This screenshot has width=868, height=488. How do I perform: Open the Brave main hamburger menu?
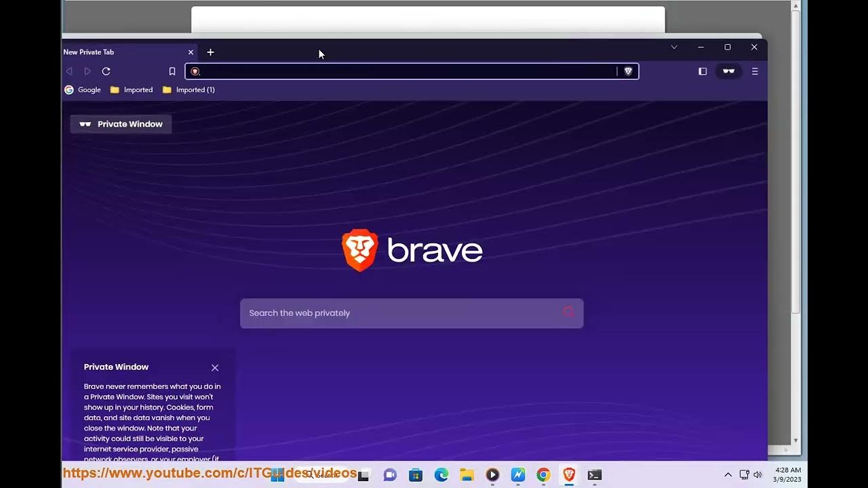pyautogui.click(x=755, y=71)
